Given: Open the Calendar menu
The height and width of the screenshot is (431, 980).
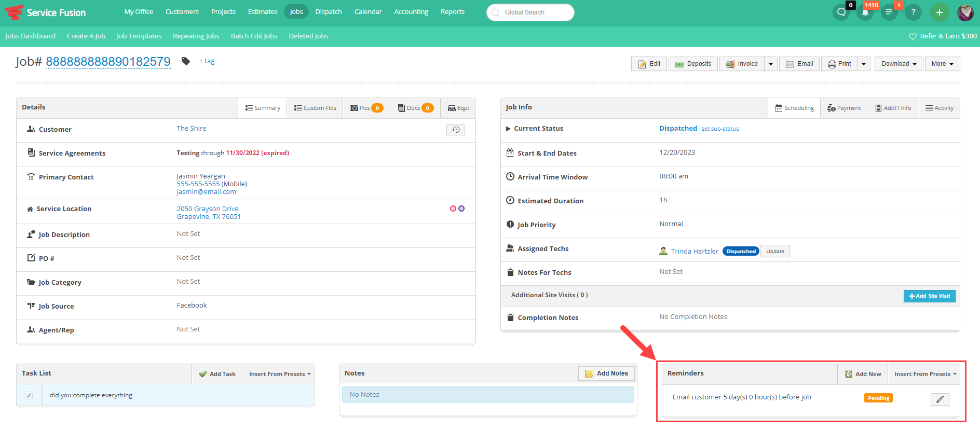Looking at the screenshot, I should point(368,11).
